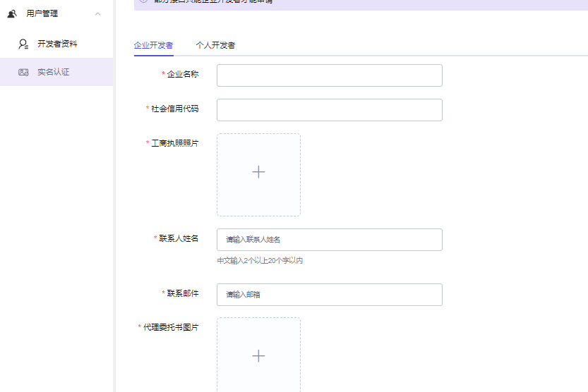Click the 实名认证 ID card icon
The height and width of the screenshot is (392, 588).
[23, 72]
